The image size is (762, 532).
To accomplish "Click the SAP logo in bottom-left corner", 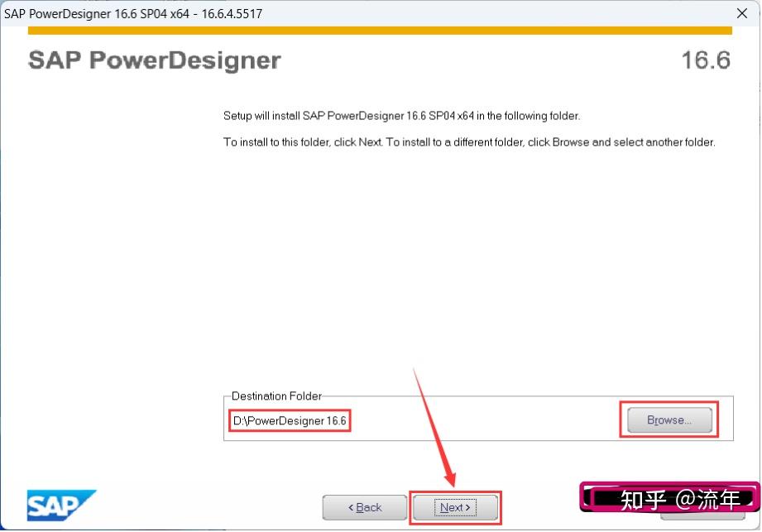I will click(60, 505).
